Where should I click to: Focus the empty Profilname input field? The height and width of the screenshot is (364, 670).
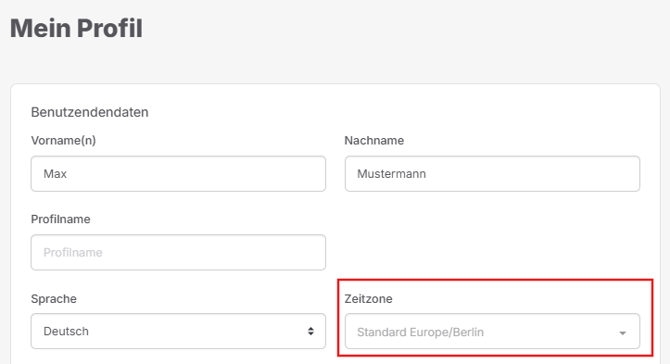pos(178,252)
